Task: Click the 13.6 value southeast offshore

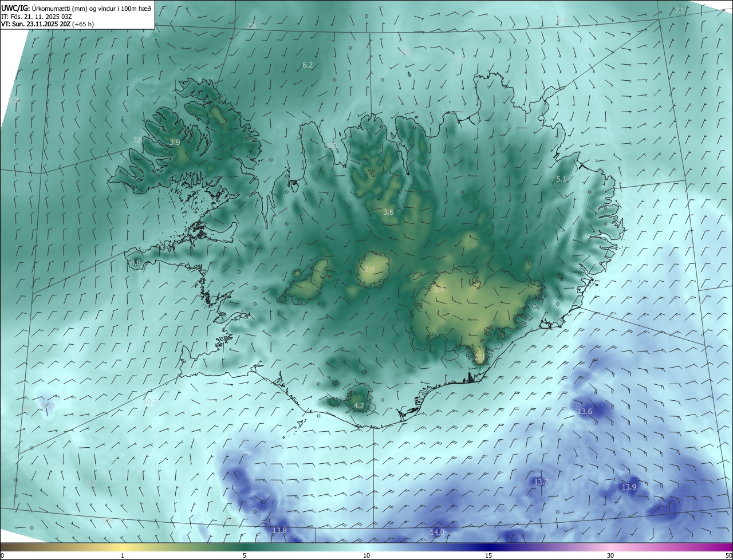Action: [585, 412]
